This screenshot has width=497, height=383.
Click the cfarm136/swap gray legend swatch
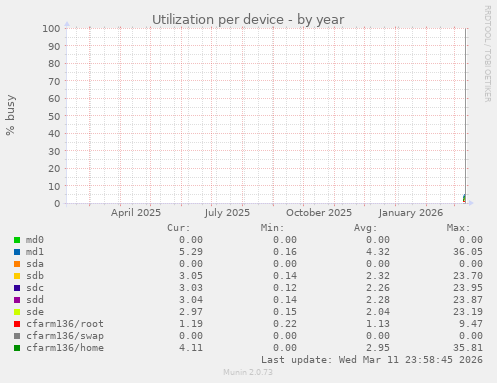tap(17, 336)
